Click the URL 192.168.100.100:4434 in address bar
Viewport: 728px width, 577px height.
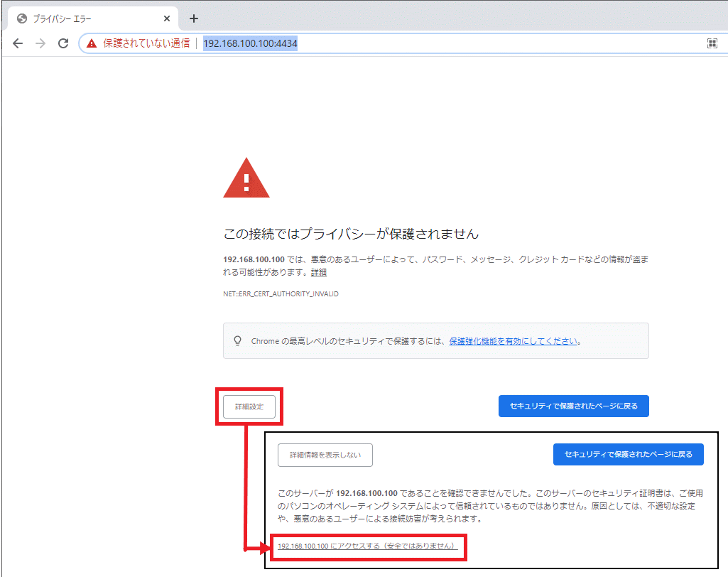point(250,43)
